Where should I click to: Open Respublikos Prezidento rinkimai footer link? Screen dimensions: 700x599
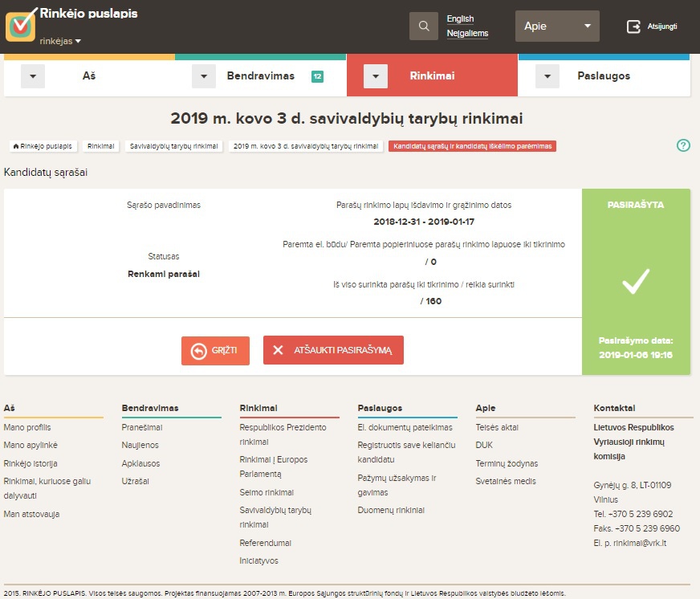tap(283, 434)
